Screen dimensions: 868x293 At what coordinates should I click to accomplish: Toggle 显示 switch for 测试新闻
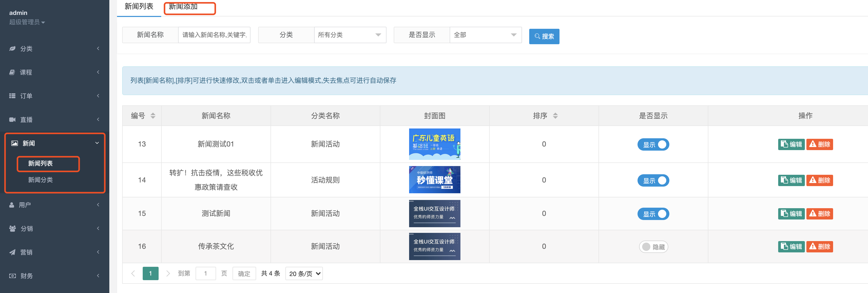point(653,214)
